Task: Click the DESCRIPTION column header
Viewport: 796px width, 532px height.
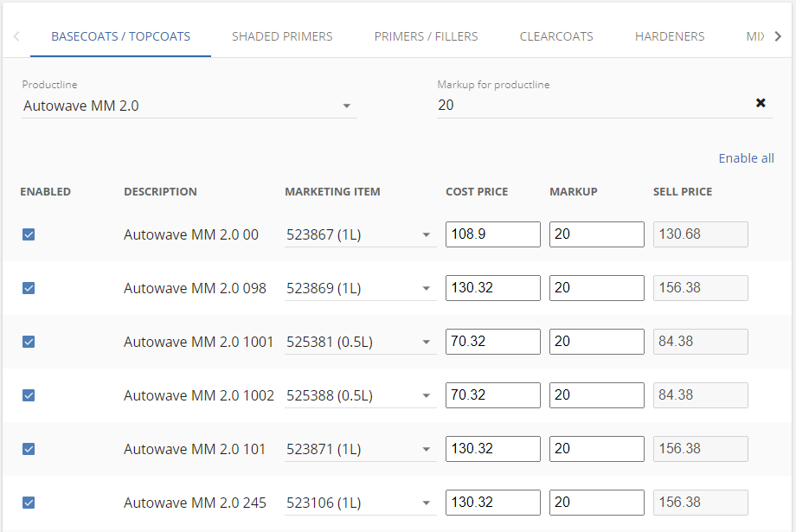Action: pyautogui.click(x=160, y=192)
